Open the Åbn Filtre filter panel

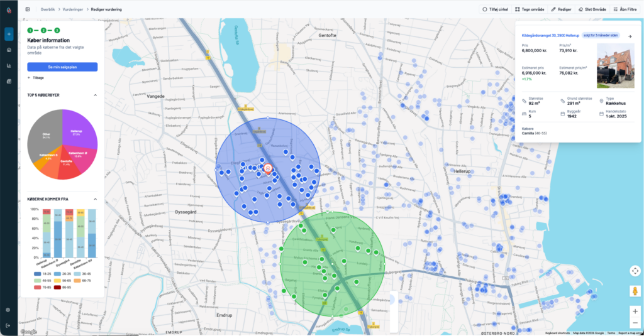tap(625, 9)
